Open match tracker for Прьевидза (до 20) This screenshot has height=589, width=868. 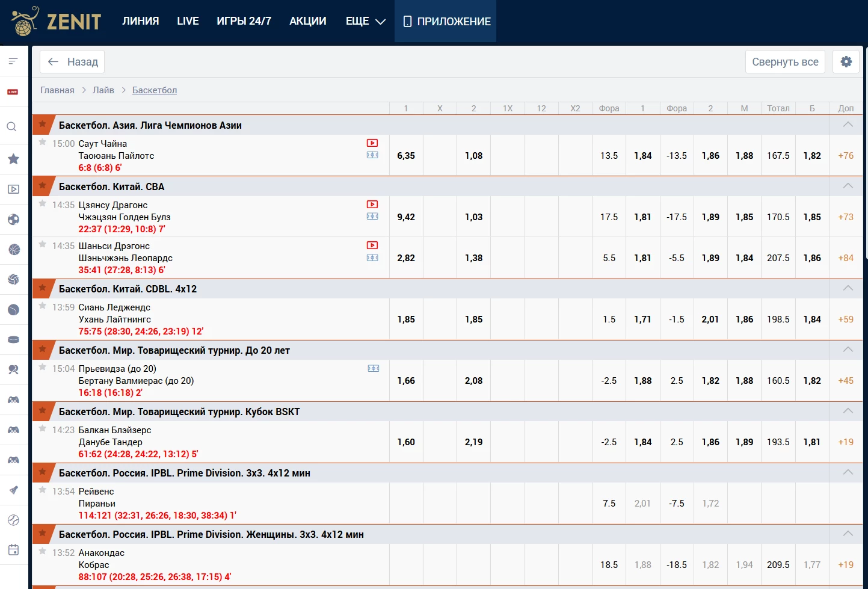tap(374, 368)
